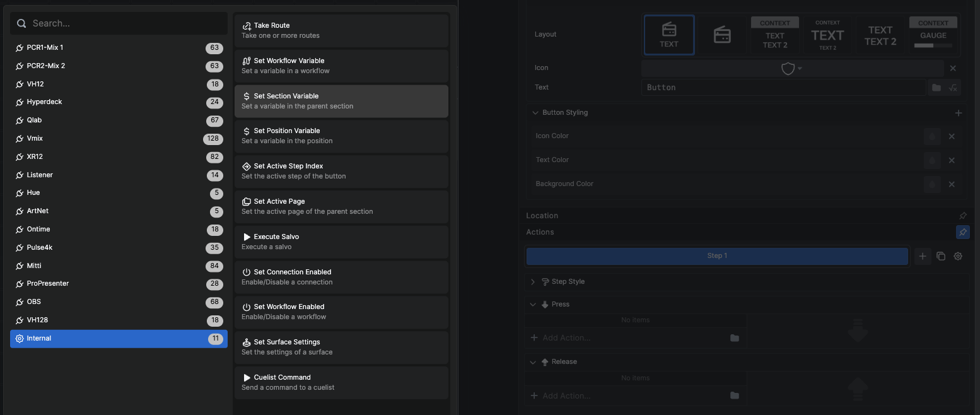Focus the Search input field

[119, 23]
